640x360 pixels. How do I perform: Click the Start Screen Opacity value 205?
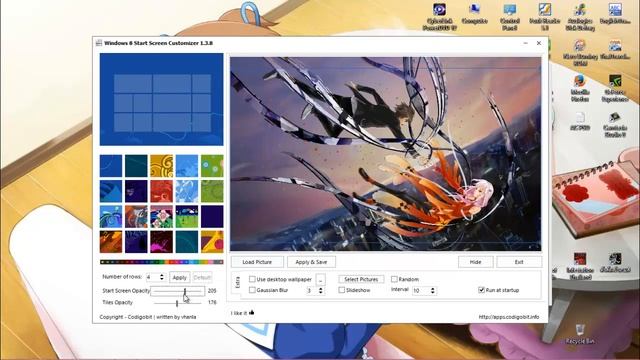tap(212, 291)
